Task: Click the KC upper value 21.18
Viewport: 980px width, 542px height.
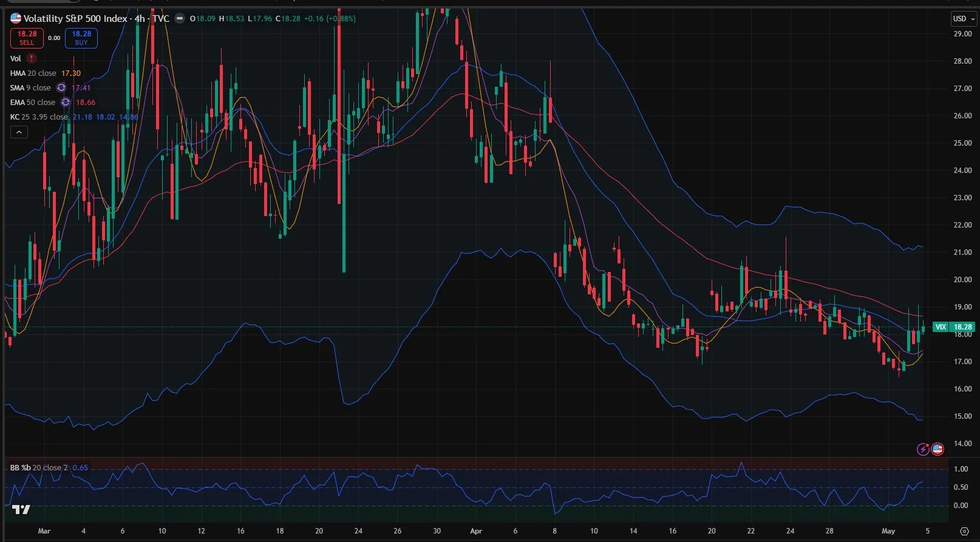Action: tap(83, 117)
